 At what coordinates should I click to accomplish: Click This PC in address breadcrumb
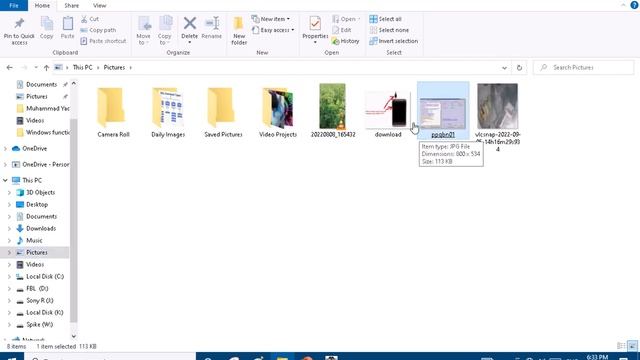click(82, 67)
